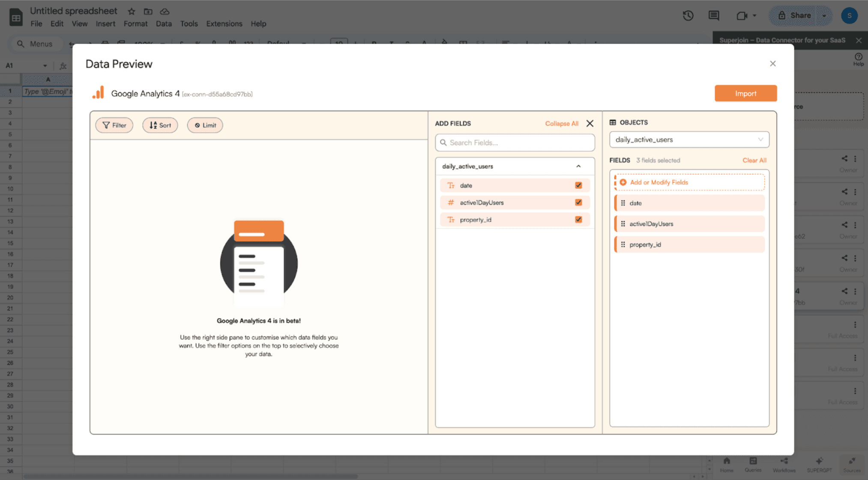Click the video meeting camera icon

[742, 16]
